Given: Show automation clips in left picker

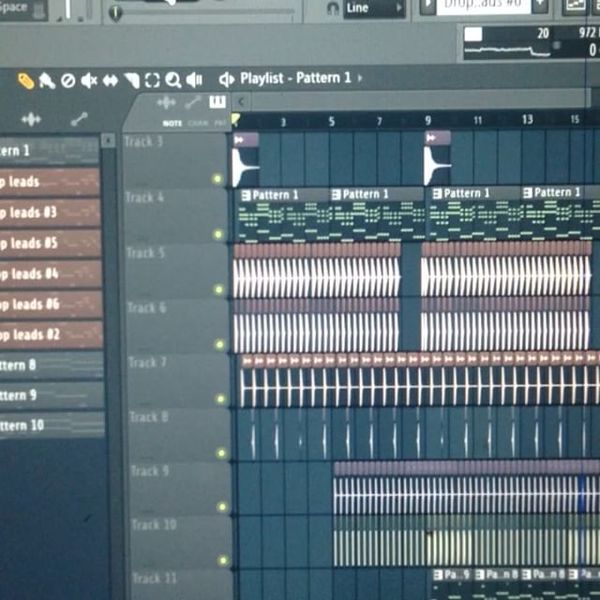Looking at the screenshot, I should (79, 119).
